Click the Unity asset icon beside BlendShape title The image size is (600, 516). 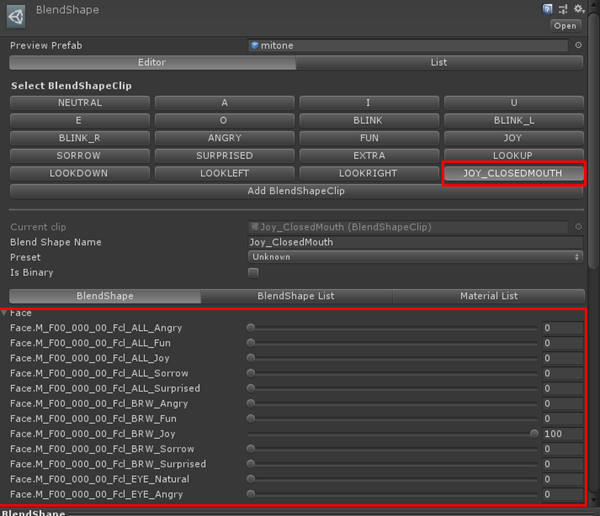coord(16,17)
